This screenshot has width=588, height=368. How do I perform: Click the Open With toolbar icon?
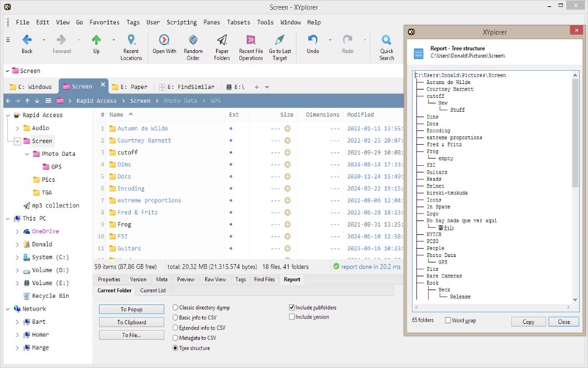[164, 40]
